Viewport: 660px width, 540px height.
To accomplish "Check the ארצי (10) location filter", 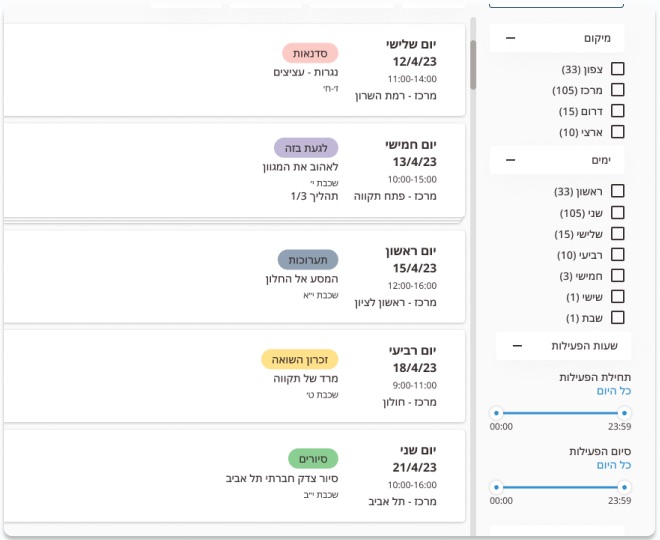I will pyautogui.click(x=617, y=132).
